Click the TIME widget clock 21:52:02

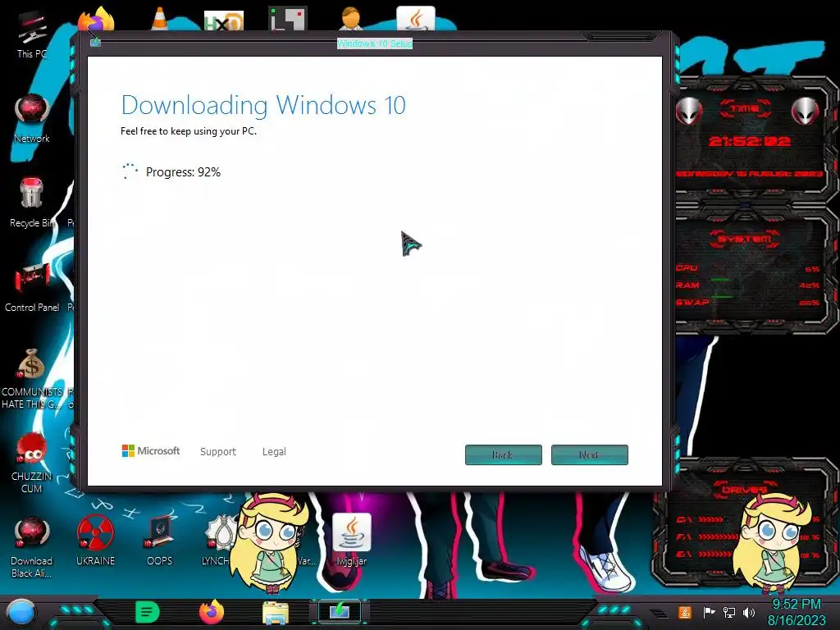[x=750, y=141]
